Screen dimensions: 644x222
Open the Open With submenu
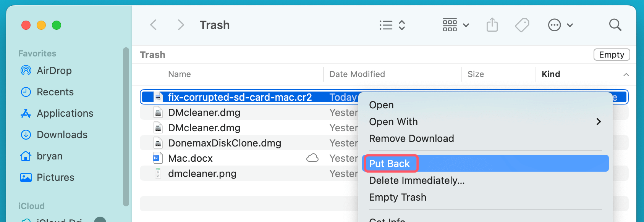coord(393,122)
